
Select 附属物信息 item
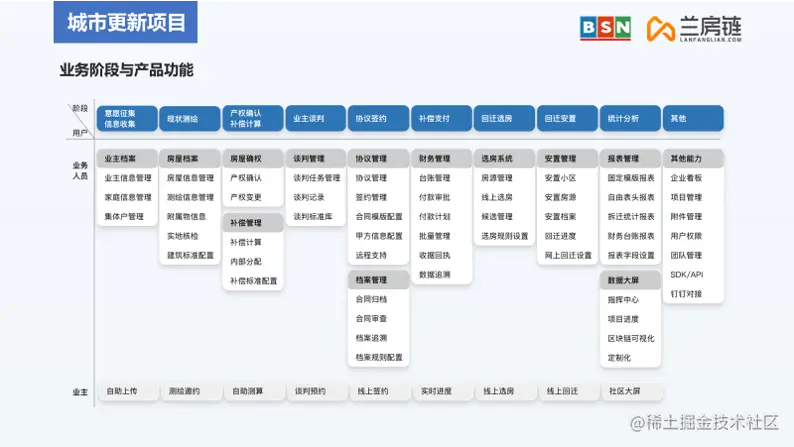[x=186, y=217]
